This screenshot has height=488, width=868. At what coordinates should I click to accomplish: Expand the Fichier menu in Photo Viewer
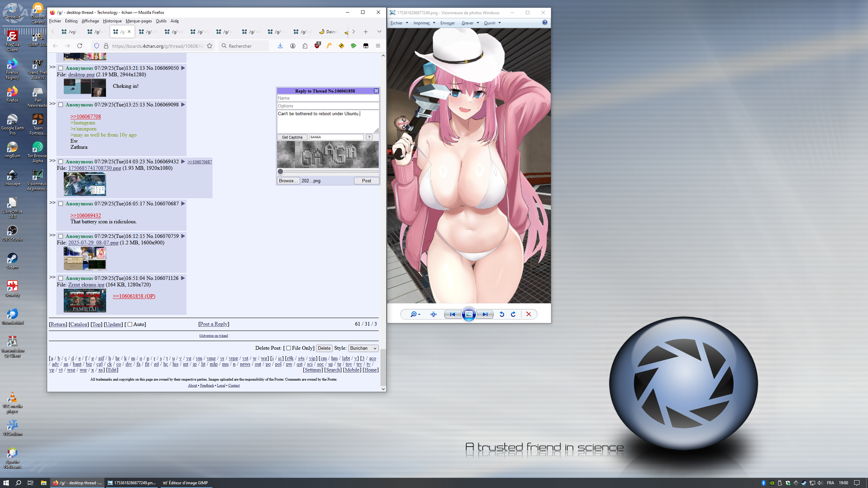point(399,23)
